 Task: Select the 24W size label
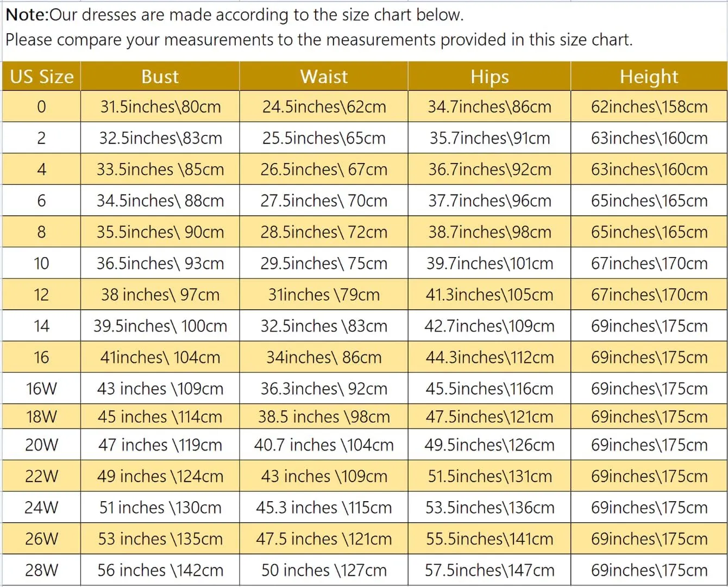pos(42,508)
